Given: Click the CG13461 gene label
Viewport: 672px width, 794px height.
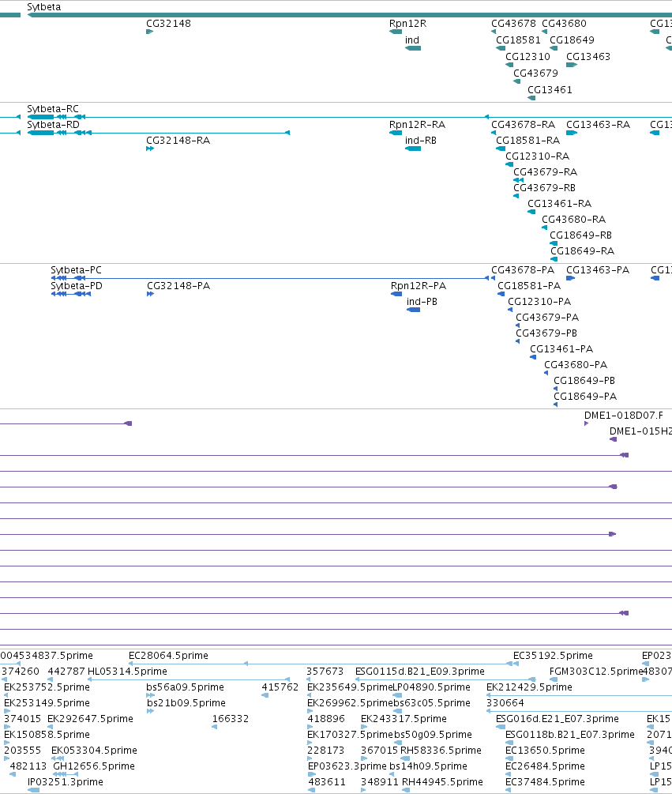Looking at the screenshot, I should pos(550,89).
